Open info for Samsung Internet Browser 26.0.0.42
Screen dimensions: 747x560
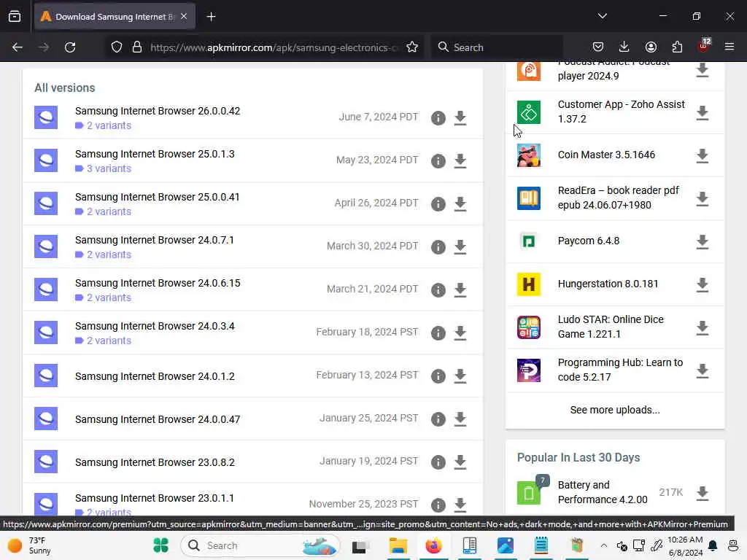coord(438,117)
